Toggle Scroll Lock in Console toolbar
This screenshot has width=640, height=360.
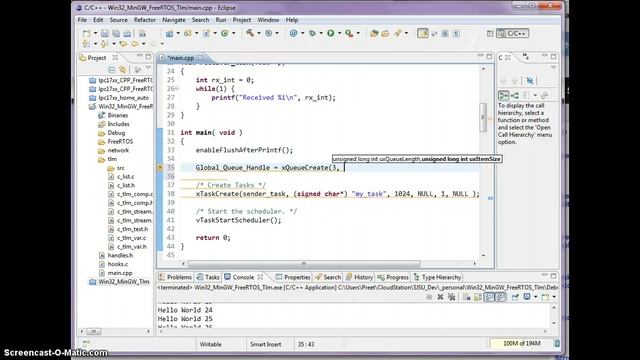click(478, 297)
